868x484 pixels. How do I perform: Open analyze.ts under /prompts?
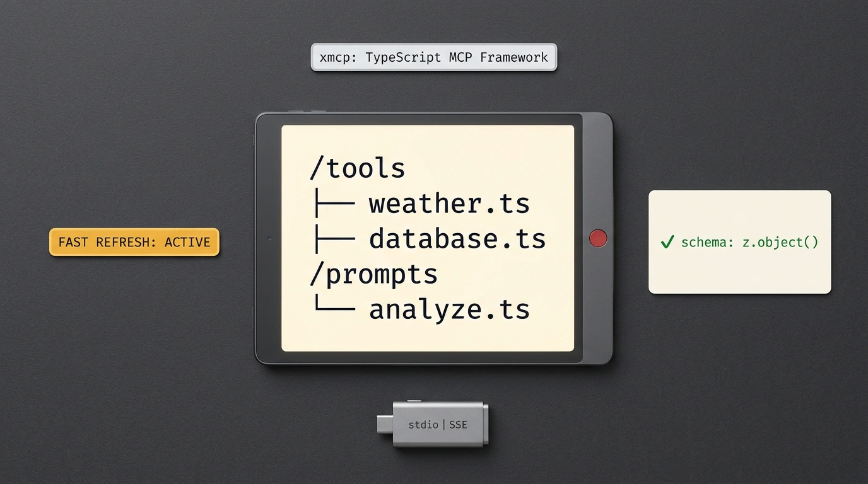(449, 309)
